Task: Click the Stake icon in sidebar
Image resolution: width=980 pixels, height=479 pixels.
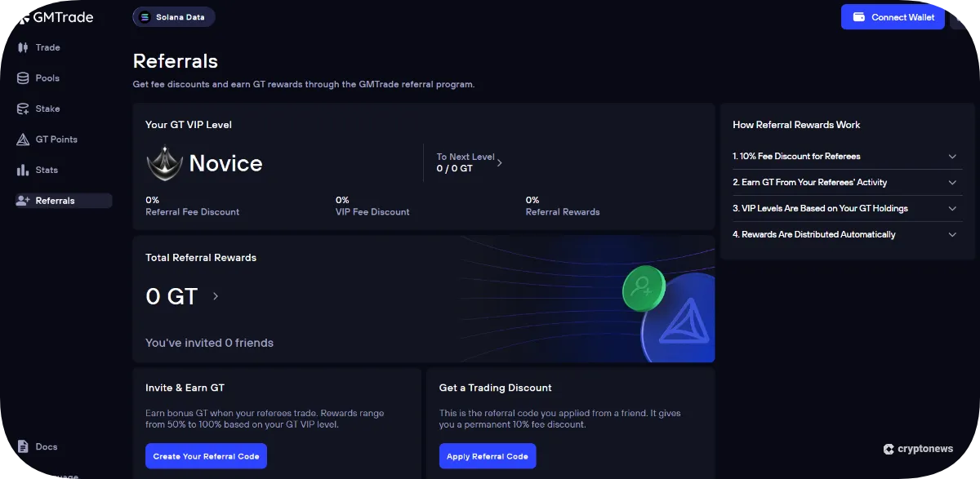Action: pos(23,109)
